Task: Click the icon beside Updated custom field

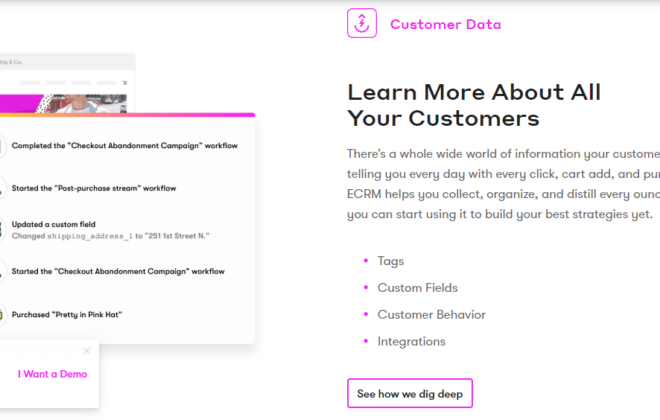Action: click(x=1, y=229)
